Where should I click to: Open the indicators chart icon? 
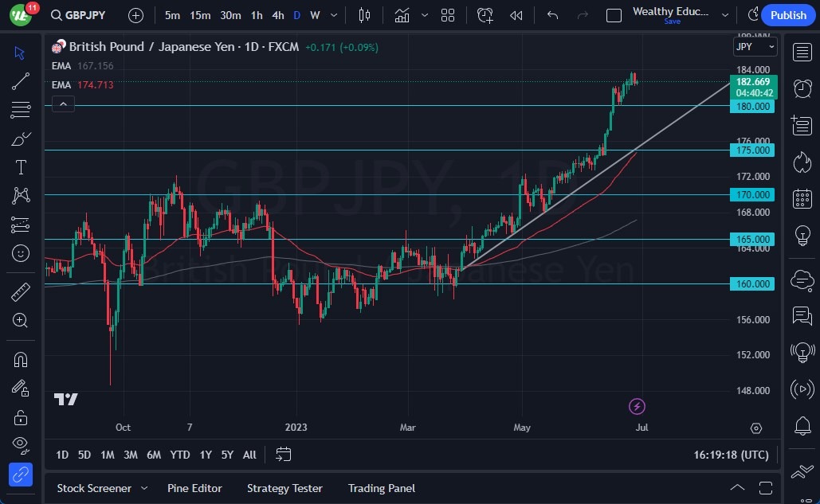pos(402,15)
